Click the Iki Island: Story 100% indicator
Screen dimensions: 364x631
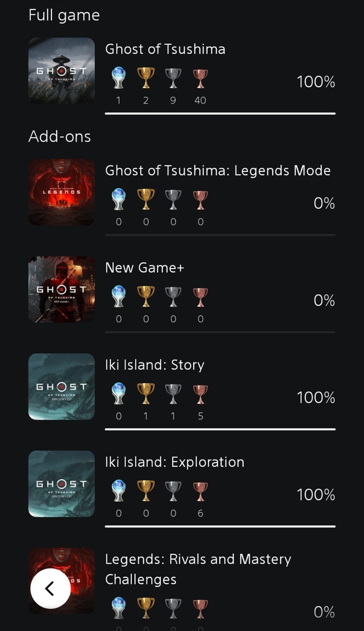tap(316, 398)
